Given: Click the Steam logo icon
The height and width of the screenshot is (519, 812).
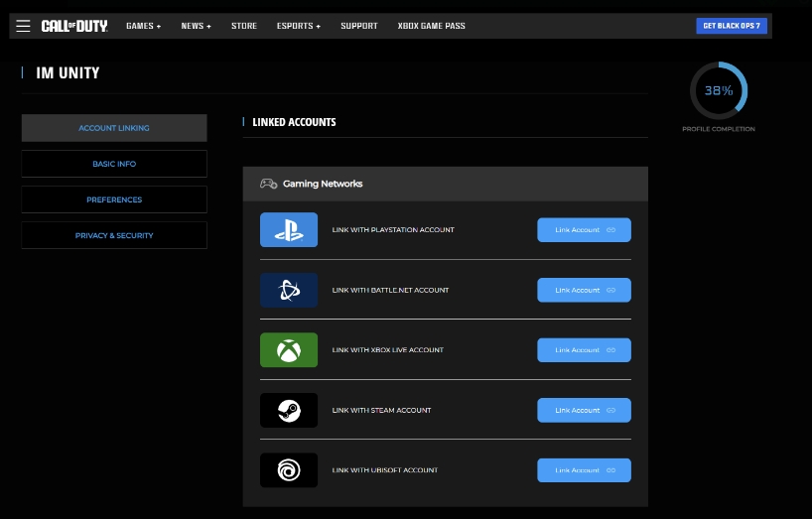Looking at the screenshot, I should point(289,410).
